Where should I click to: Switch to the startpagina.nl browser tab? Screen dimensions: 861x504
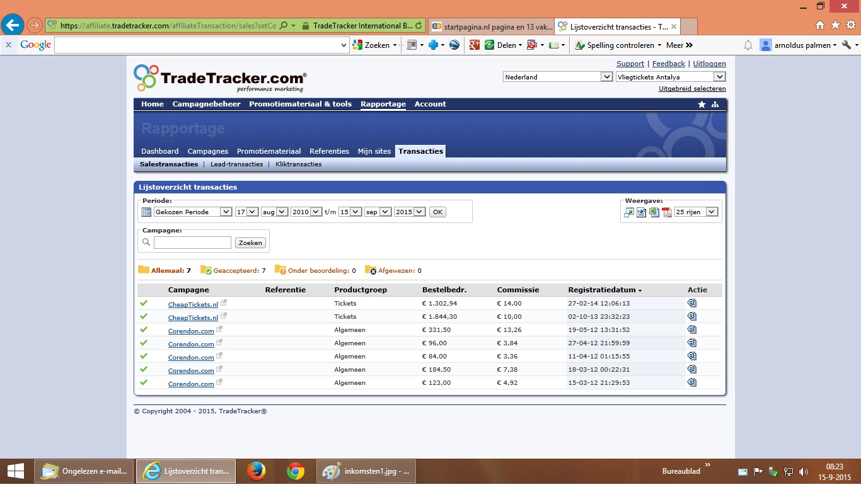click(490, 26)
